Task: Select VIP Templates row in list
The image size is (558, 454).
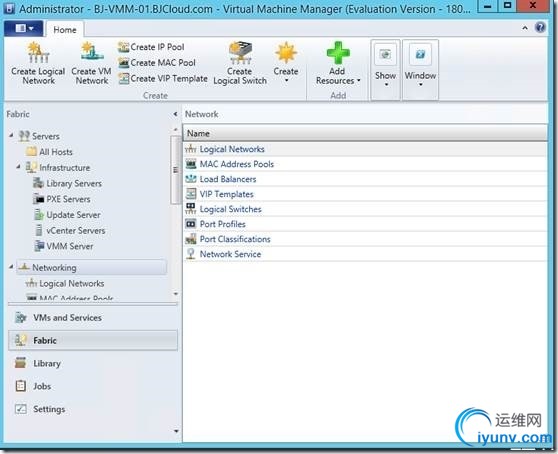Action: [365, 194]
